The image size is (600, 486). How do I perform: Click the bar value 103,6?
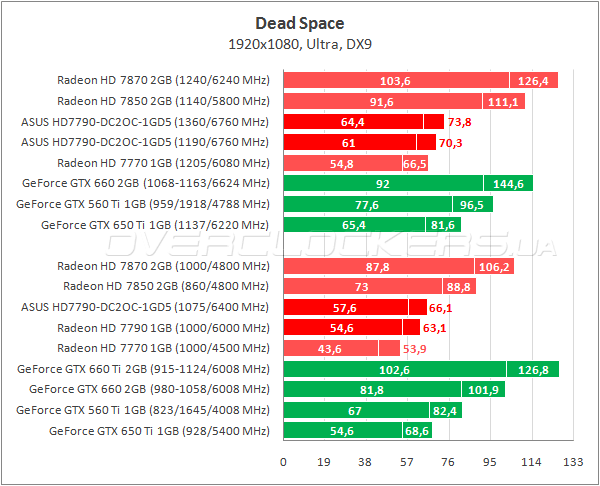point(395,81)
